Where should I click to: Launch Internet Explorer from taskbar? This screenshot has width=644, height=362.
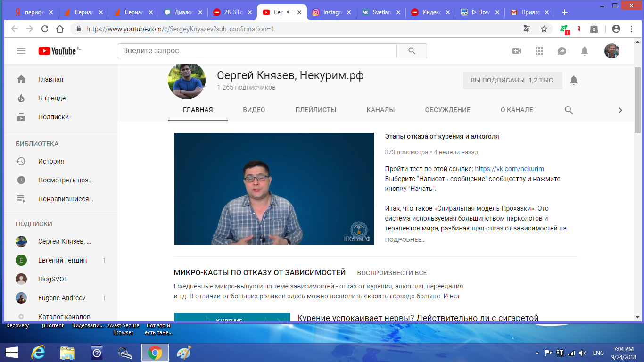click(38, 352)
